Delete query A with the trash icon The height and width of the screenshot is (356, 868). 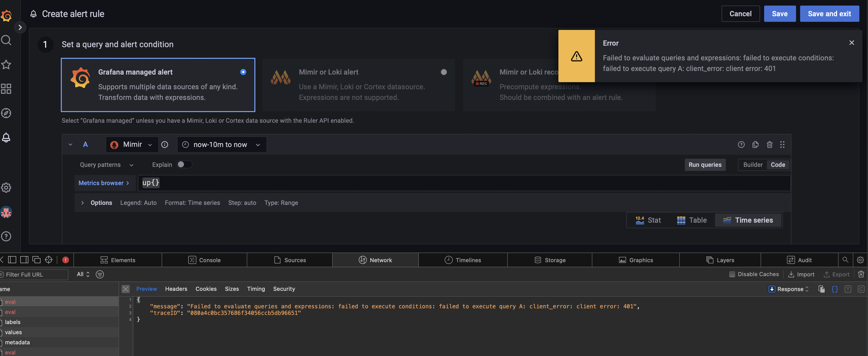(769, 144)
